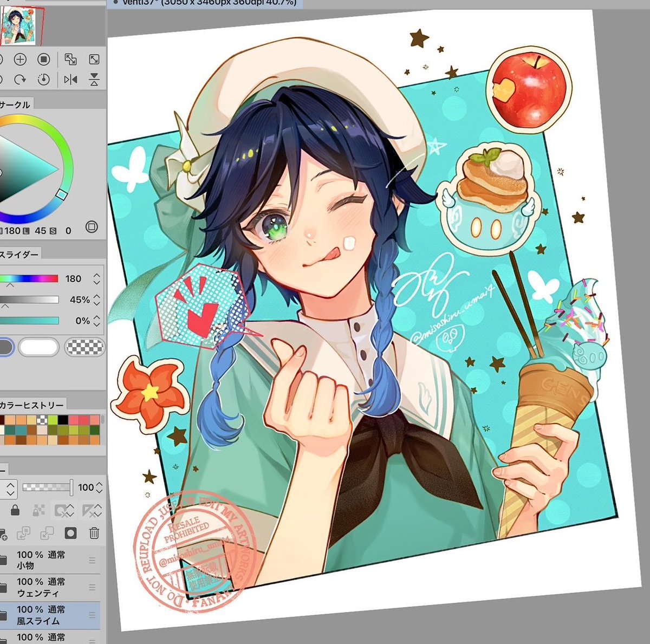Click the 45% luminosity stepper arrows
The width and height of the screenshot is (650, 644).
click(x=96, y=300)
